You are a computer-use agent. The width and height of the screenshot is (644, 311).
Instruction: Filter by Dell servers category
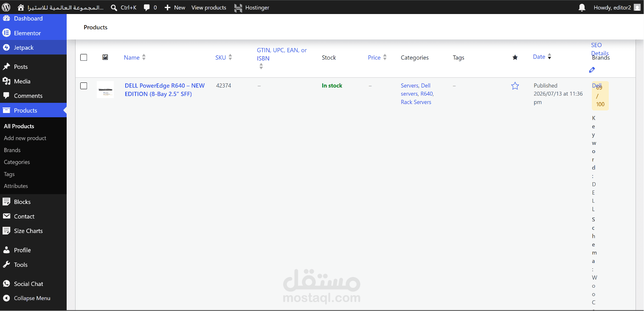point(415,90)
